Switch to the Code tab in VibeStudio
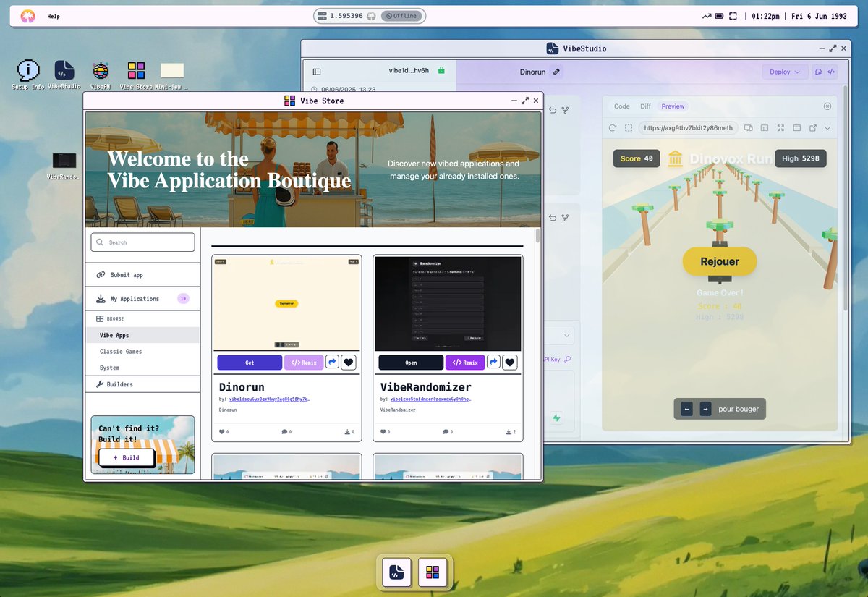This screenshot has height=597, width=868. pyautogui.click(x=622, y=106)
